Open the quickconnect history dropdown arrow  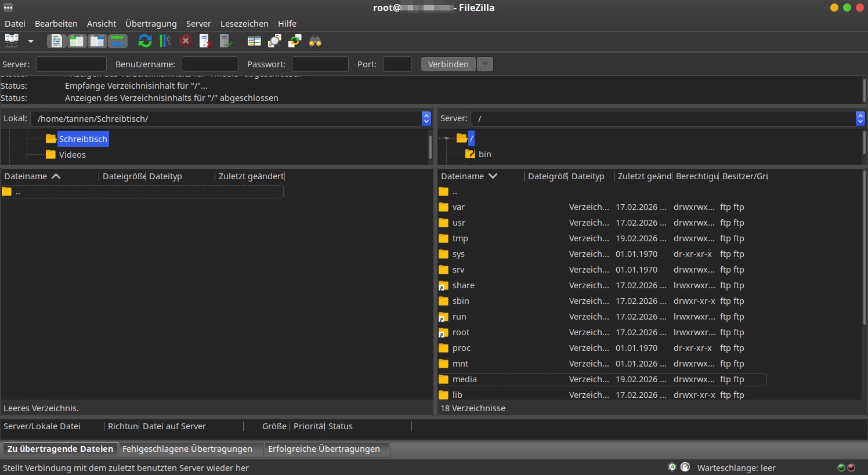point(485,64)
